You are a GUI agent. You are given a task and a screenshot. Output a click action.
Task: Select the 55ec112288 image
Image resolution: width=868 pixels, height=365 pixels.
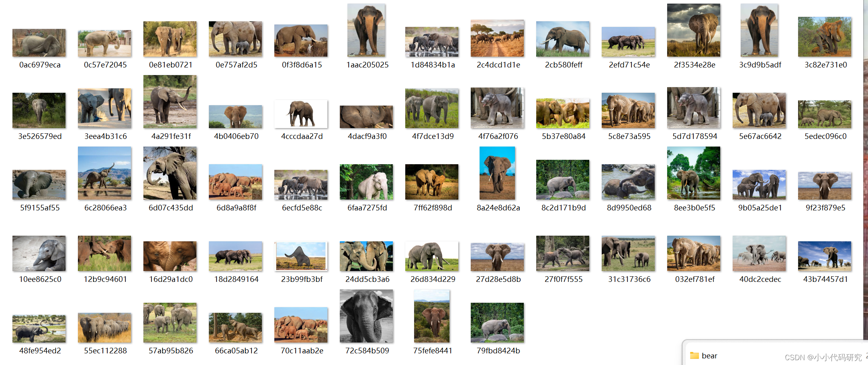104,328
